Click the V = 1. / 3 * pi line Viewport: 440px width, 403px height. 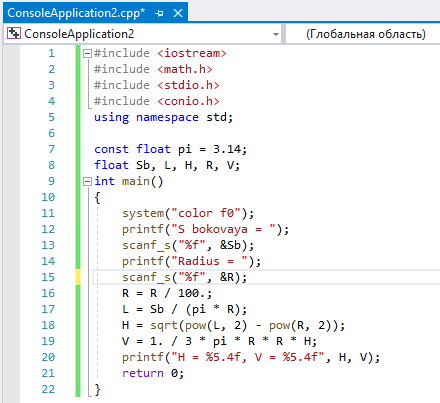click(x=219, y=341)
